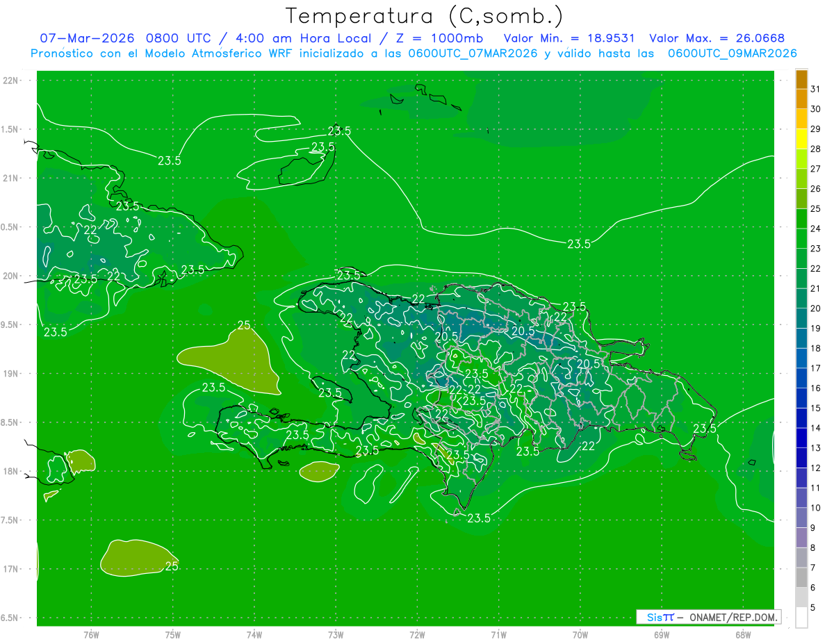Click the '5' legend value label
Image resolution: width=834 pixels, height=644 pixels.
[x=812, y=608]
